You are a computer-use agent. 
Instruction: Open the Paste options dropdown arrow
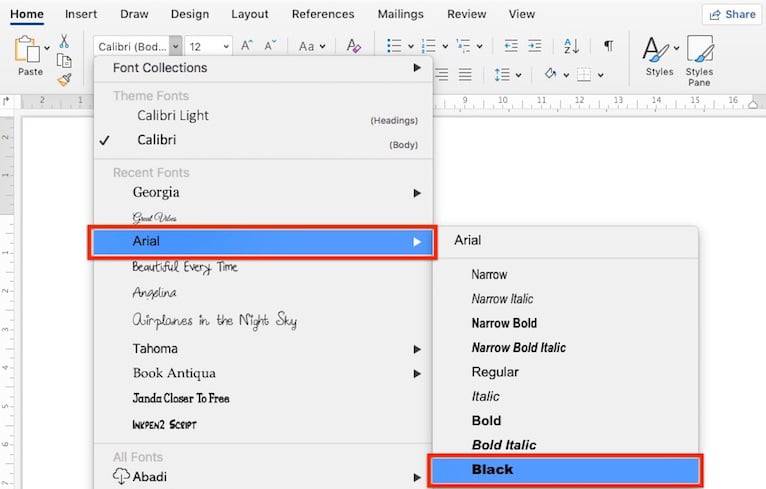(x=47, y=48)
